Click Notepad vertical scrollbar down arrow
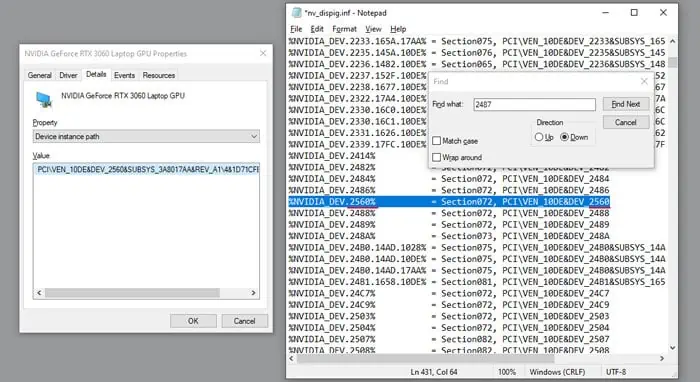Image resolution: width=700 pixels, height=382 pixels. point(672,348)
